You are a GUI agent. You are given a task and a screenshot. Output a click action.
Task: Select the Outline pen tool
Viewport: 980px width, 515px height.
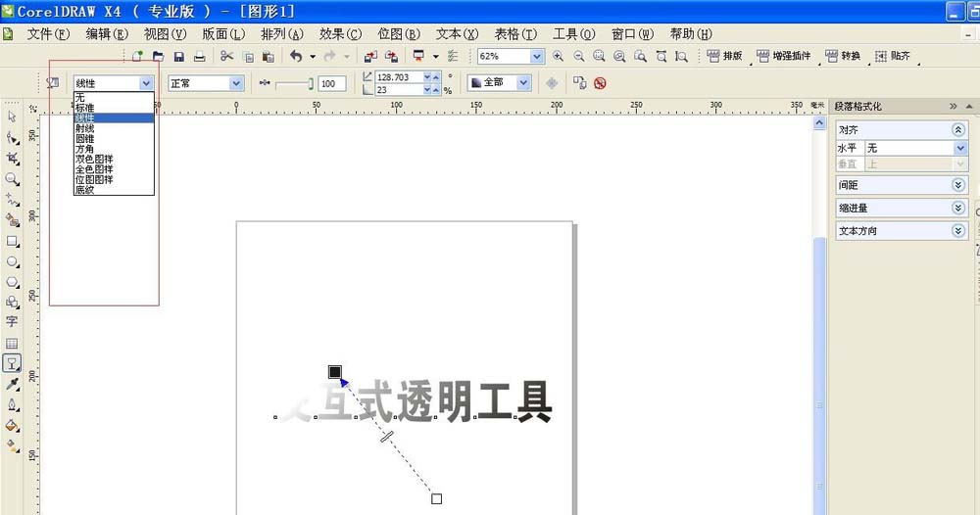(12, 404)
